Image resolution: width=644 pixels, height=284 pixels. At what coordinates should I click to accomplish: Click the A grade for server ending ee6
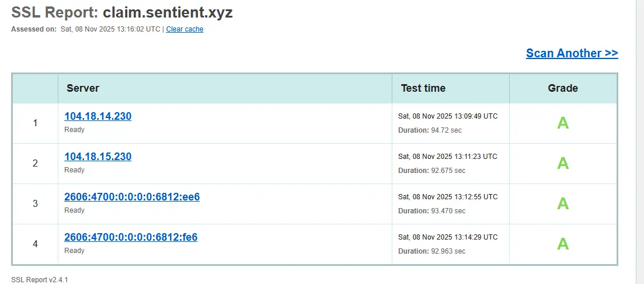coord(563,203)
